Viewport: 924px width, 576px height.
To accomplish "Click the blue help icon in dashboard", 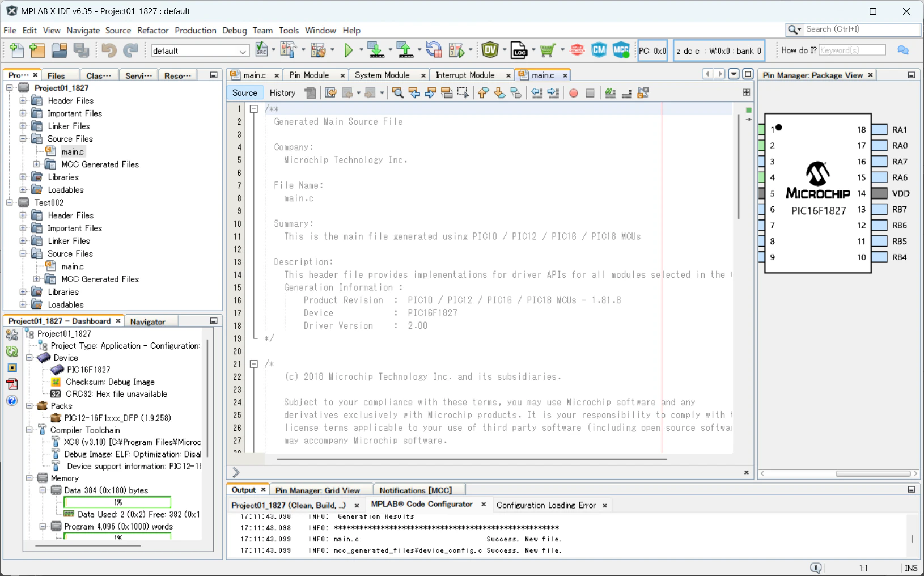I will (12, 401).
